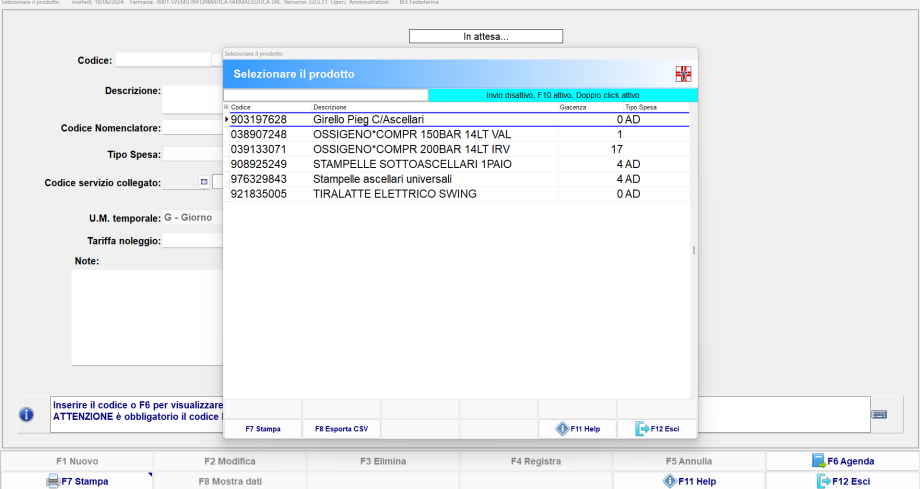The height and width of the screenshot is (489, 920).
Task: Click the F11 Help button in bottom bar
Action: [689, 481]
